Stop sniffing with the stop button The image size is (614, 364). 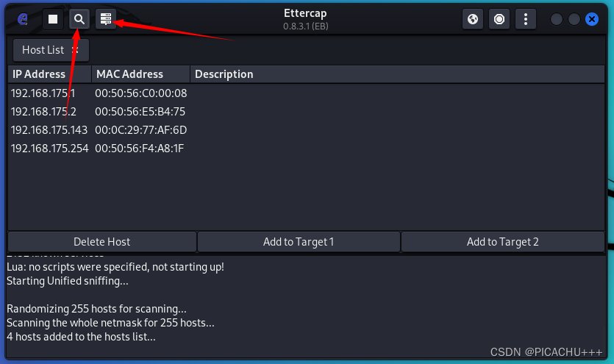tap(53, 19)
